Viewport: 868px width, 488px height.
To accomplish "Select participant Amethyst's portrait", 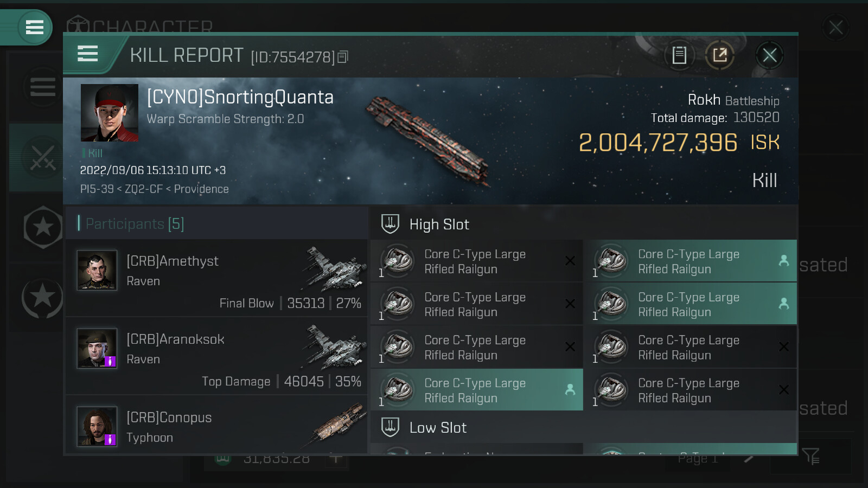I will coord(97,270).
